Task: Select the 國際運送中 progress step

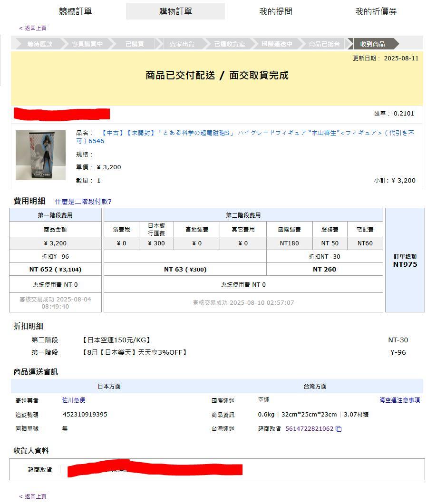Action: 277,44
